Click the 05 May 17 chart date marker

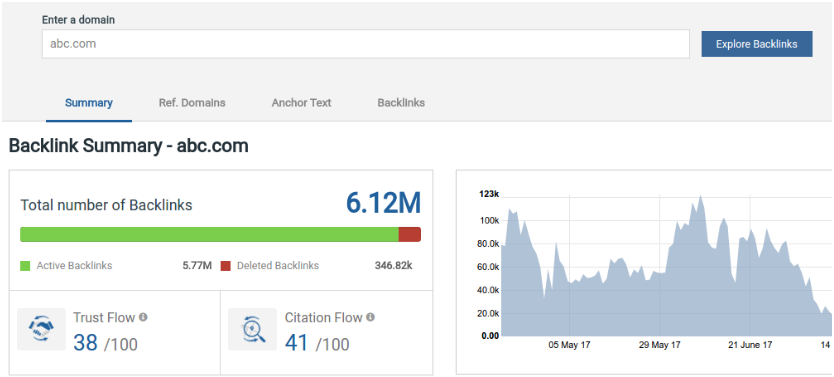pos(569,345)
